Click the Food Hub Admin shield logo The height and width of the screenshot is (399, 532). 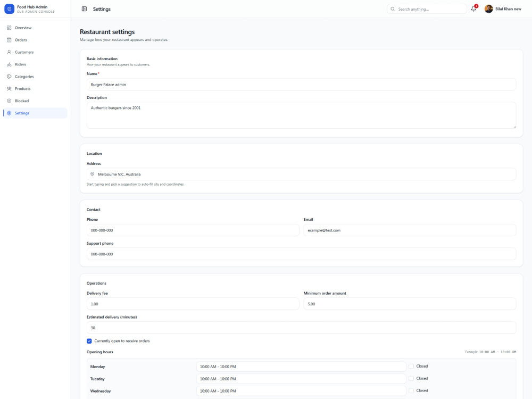pyautogui.click(x=9, y=9)
